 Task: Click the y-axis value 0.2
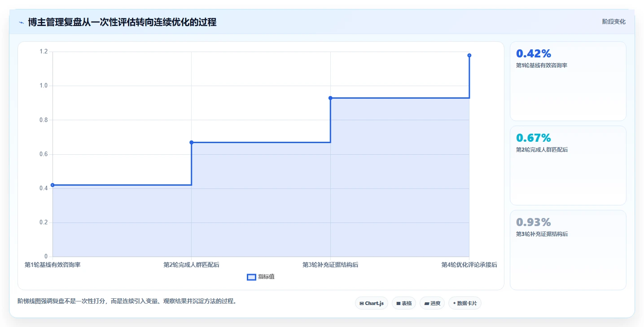(44, 222)
